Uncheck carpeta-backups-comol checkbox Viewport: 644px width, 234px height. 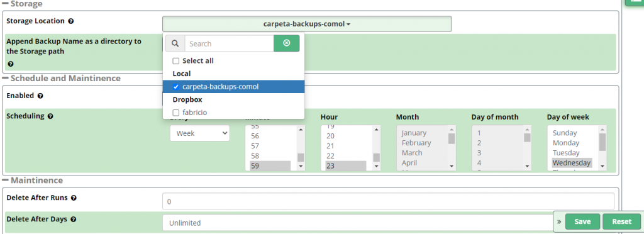coord(176,87)
